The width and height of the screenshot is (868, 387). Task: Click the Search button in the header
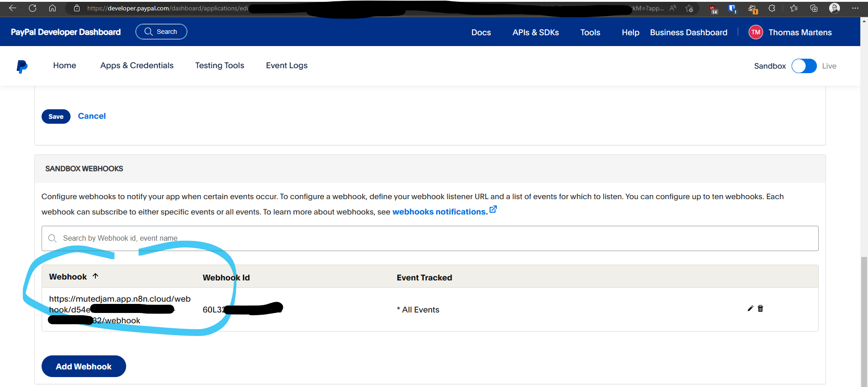[x=161, y=32]
